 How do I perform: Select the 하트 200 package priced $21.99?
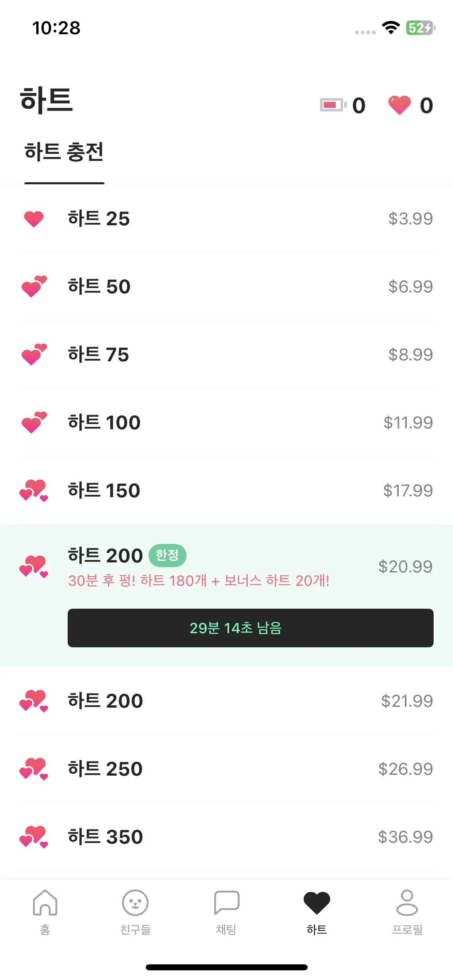[226, 701]
